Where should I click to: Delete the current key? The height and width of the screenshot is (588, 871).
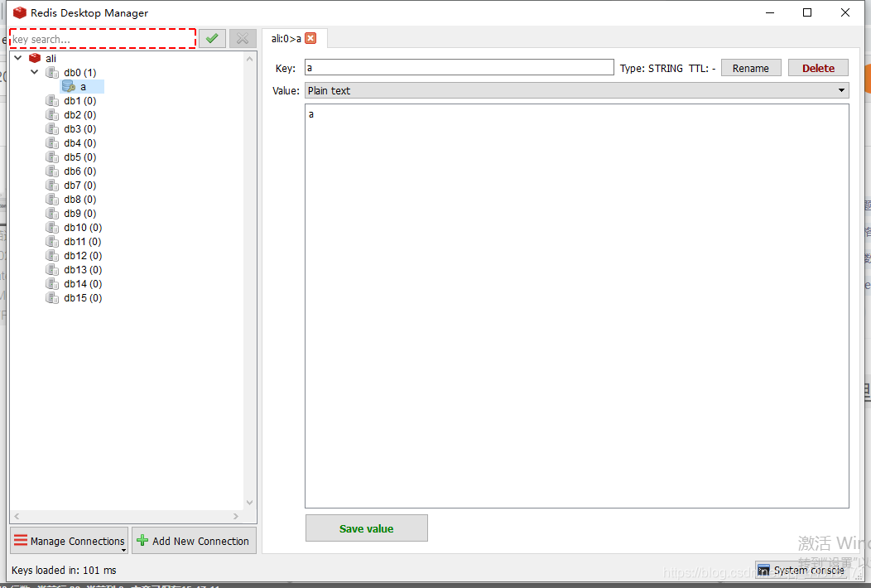pos(818,68)
